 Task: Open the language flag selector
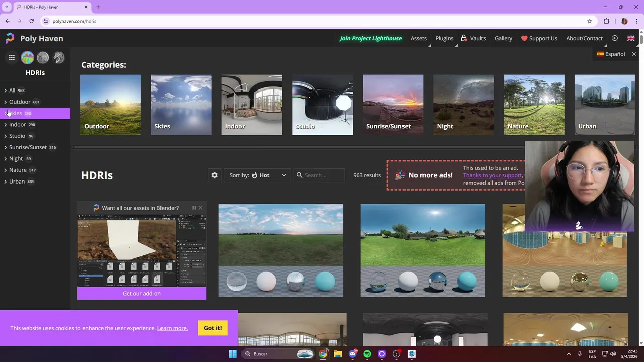pyautogui.click(x=631, y=38)
